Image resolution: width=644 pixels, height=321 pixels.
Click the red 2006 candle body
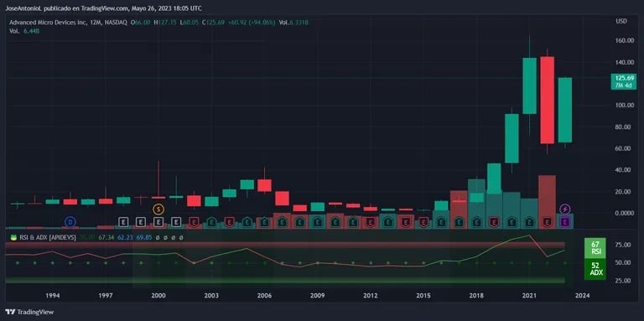pos(264,185)
